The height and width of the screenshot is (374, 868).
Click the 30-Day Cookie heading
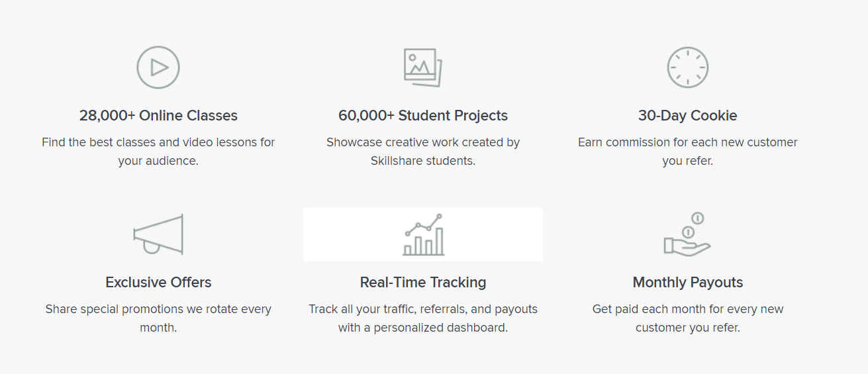pos(688,116)
